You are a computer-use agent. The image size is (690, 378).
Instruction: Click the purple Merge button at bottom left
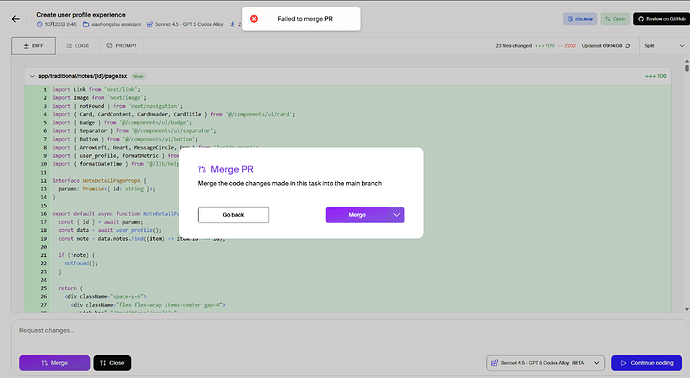55,363
